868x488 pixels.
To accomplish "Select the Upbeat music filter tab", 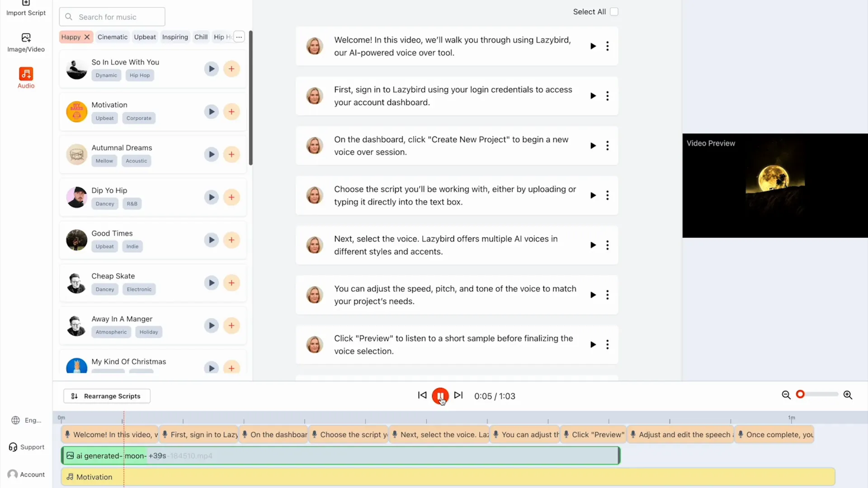I will coord(145,37).
